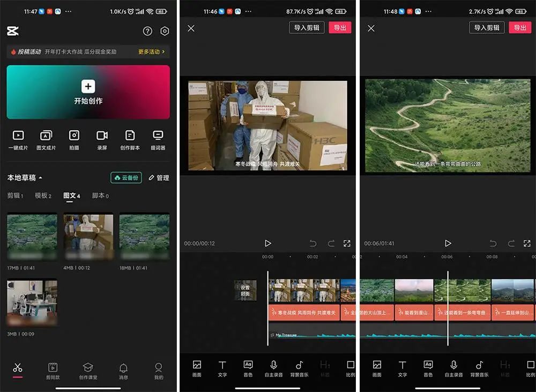The image size is (536, 392).
Task: Launch the 录屏 screen recording tool
Action: click(102, 140)
